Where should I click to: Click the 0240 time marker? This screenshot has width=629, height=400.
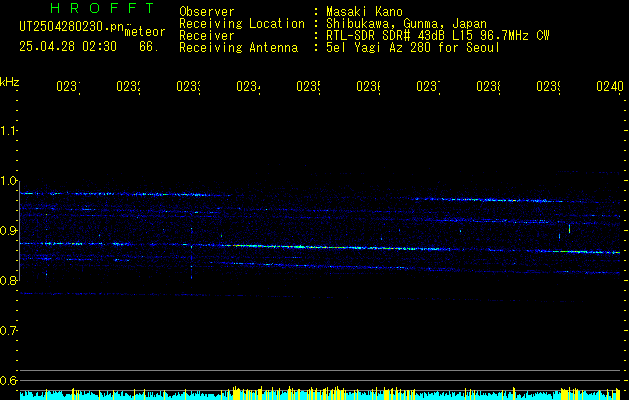[x=610, y=86]
